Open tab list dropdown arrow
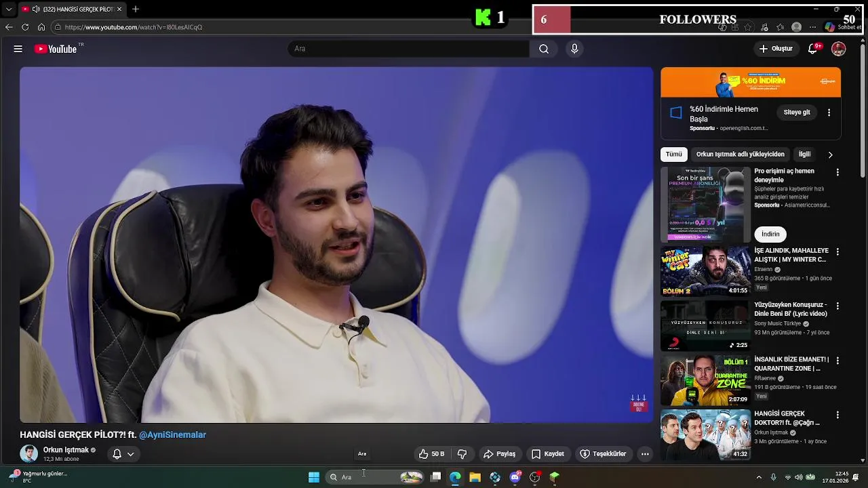 point(8,9)
